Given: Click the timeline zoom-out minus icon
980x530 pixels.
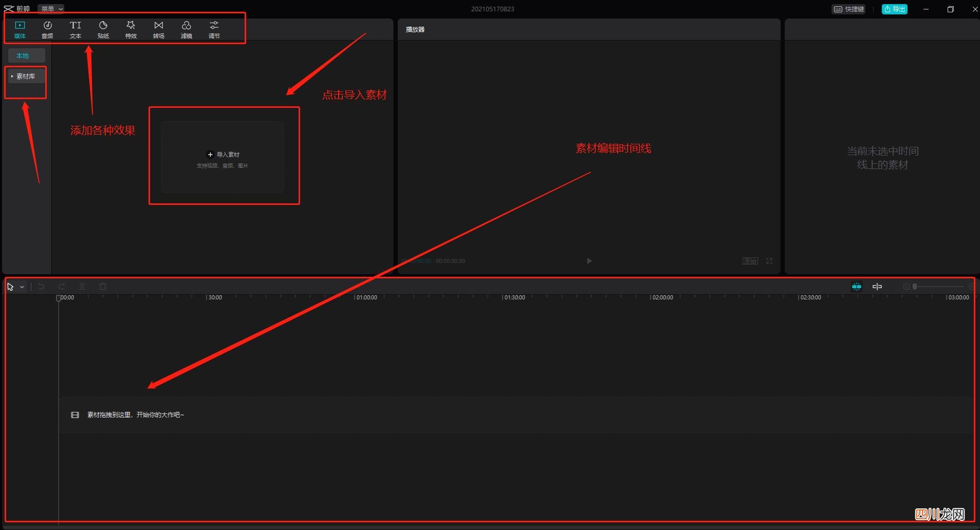Looking at the screenshot, I should (x=907, y=287).
